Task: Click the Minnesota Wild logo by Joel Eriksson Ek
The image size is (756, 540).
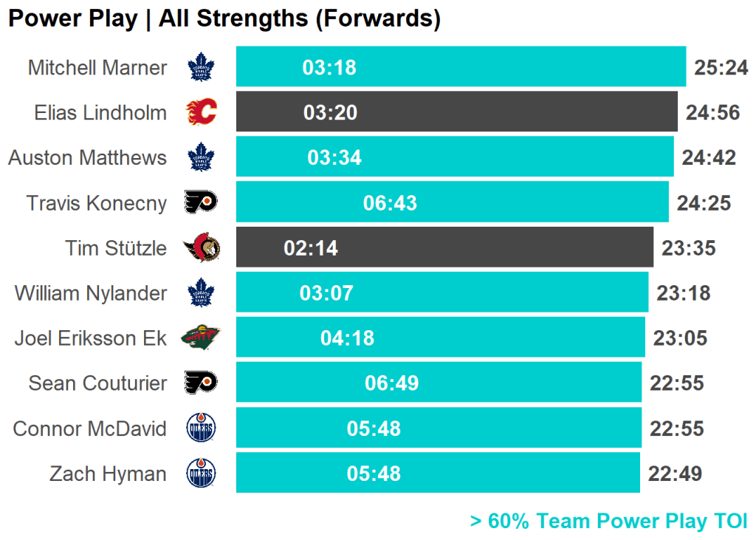Action: (201, 338)
